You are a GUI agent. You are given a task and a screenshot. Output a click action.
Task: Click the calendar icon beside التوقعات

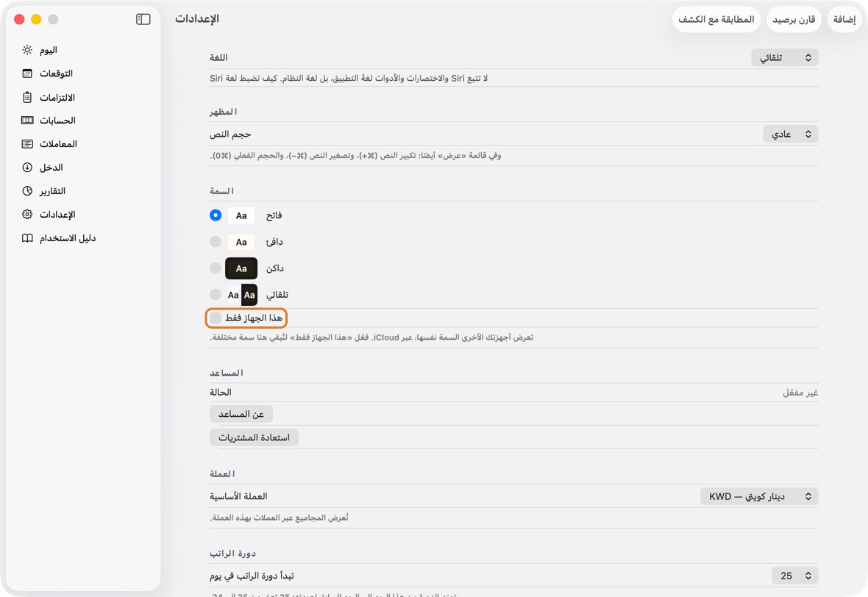tap(27, 74)
